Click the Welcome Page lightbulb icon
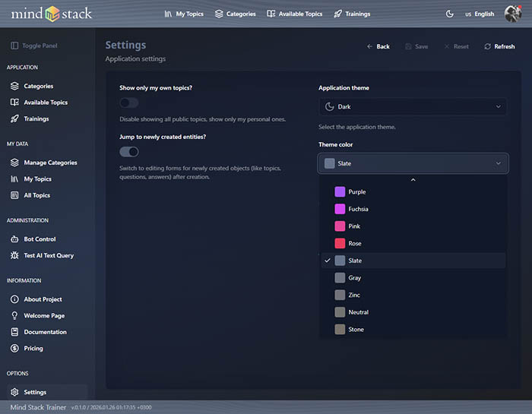 (x=14, y=316)
